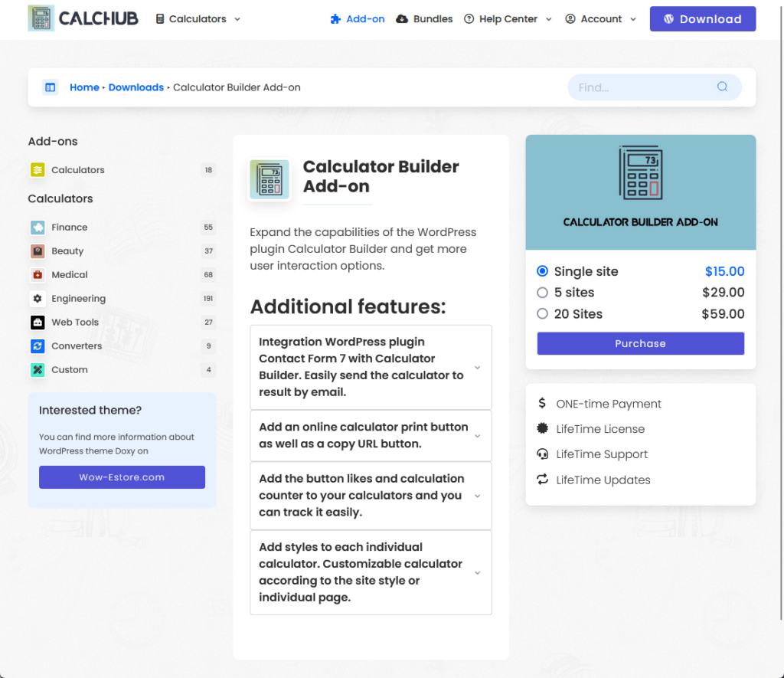784x678 pixels.
Task: Open the Account menu
Action: coord(601,19)
